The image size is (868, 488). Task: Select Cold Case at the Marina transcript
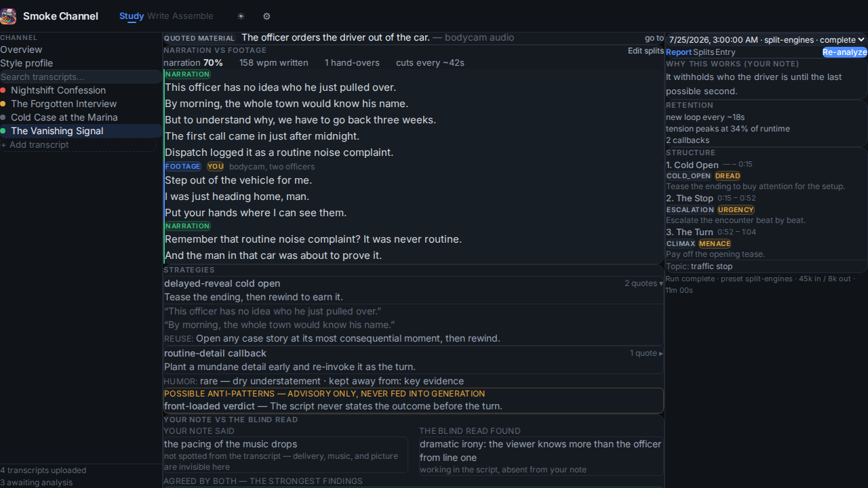click(81, 117)
